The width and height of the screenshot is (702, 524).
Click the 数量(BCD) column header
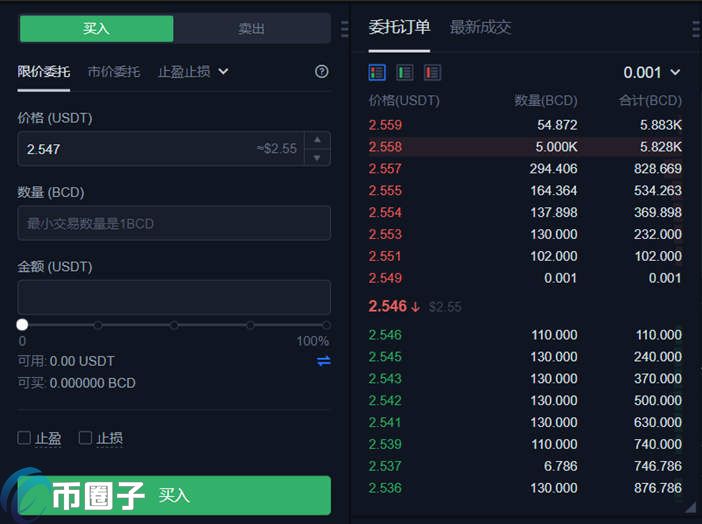[x=546, y=100]
